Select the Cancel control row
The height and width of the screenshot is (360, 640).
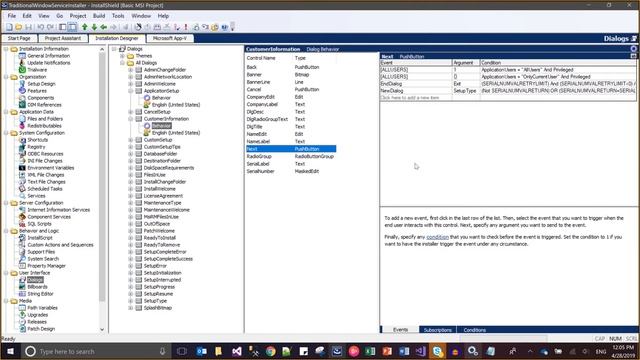[291, 89]
